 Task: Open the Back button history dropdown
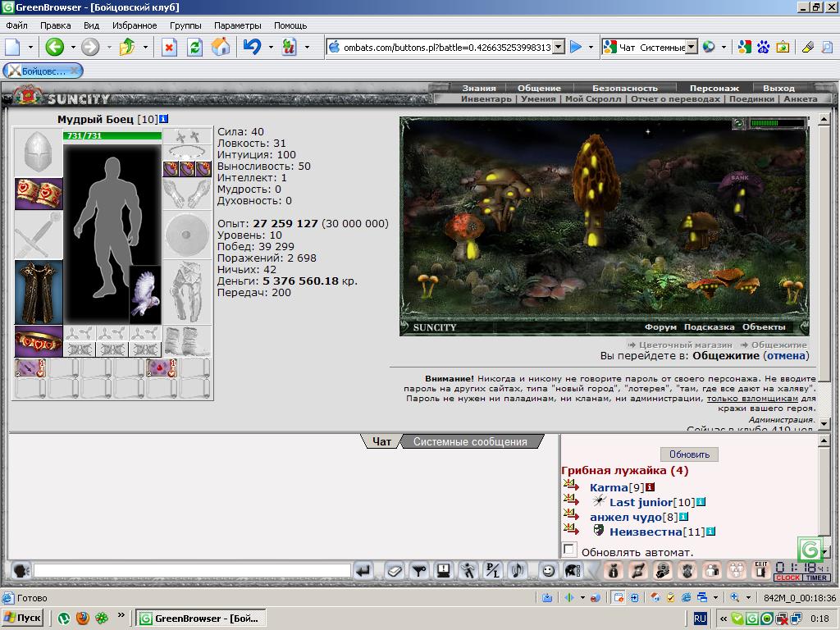point(72,47)
